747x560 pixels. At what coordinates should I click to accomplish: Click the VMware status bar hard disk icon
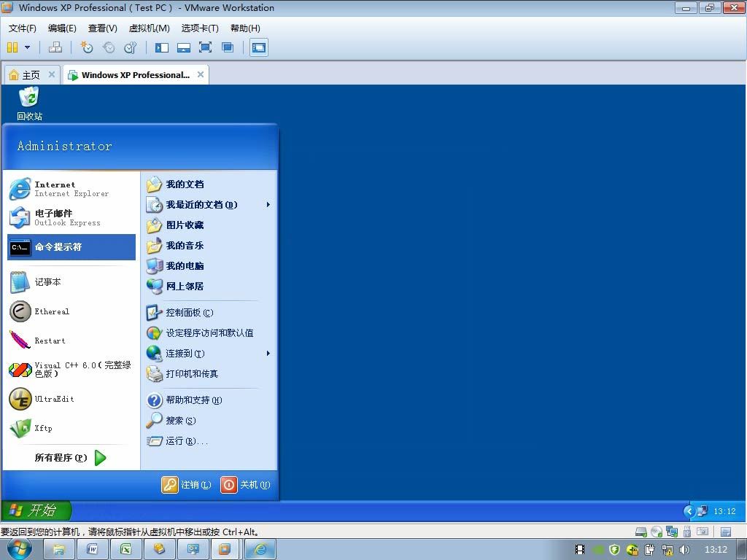point(641,532)
